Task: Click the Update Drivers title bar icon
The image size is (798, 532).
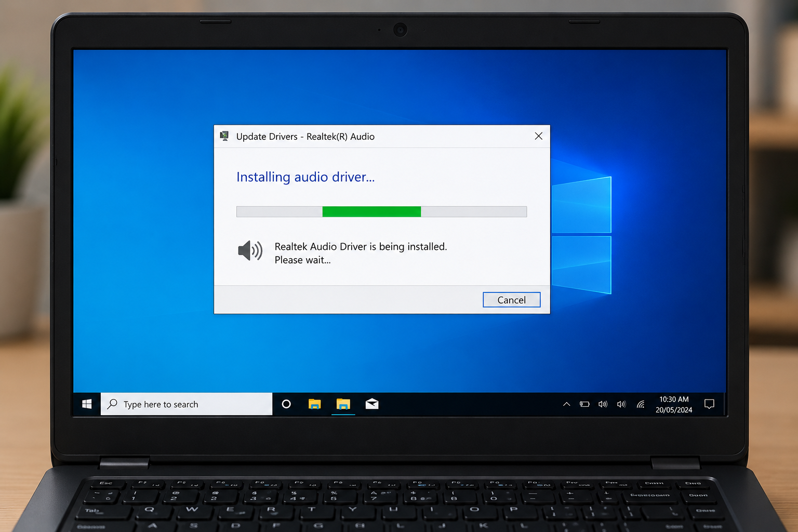Action: click(224, 136)
